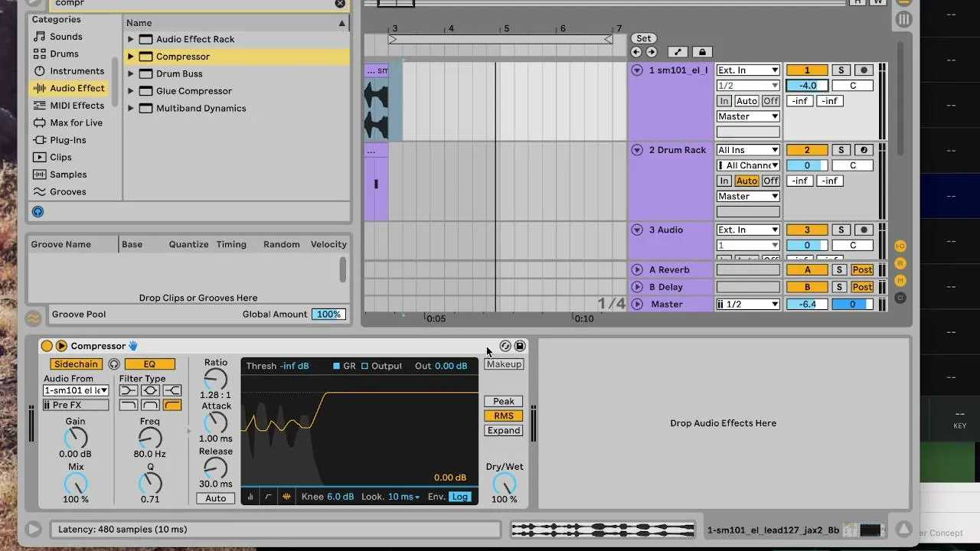Screen dimensions: 980x551
Task: Enable the Sidechain toggle in Compressor
Action: (76, 364)
